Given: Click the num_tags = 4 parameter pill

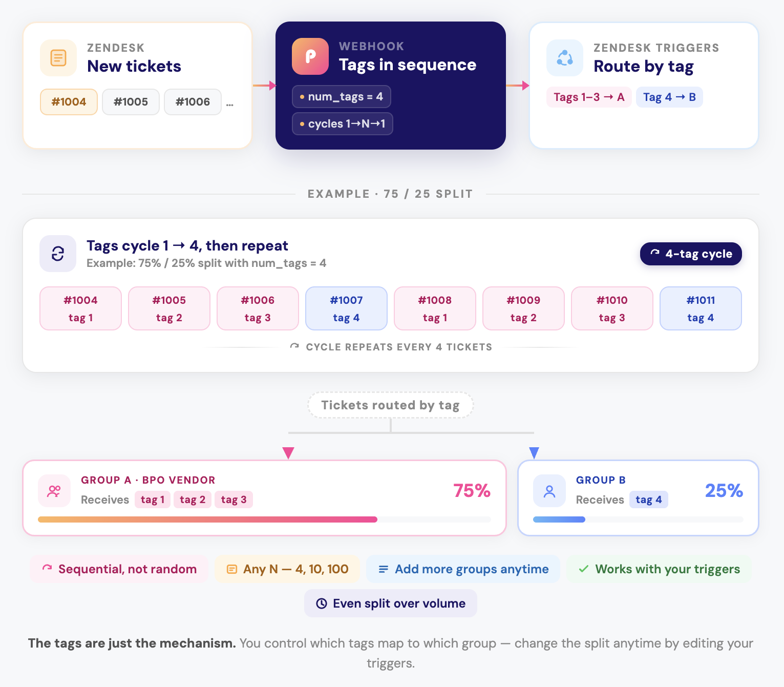Looking at the screenshot, I should (342, 97).
